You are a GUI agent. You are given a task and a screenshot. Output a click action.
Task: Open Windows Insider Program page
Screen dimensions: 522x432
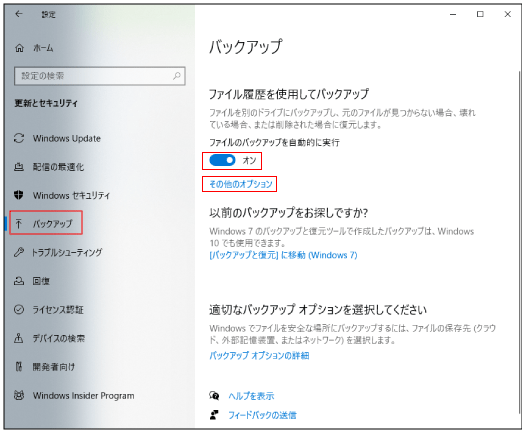click(84, 396)
